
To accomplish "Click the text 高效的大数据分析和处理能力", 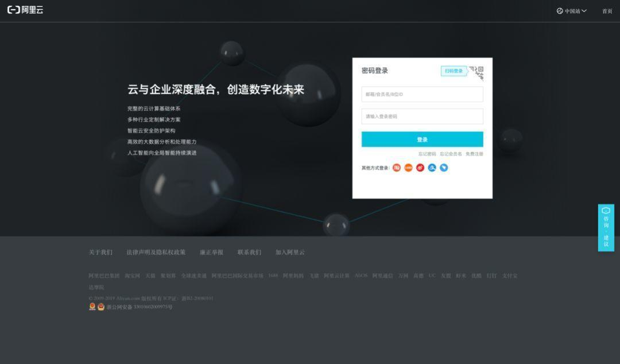I will (x=162, y=142).
